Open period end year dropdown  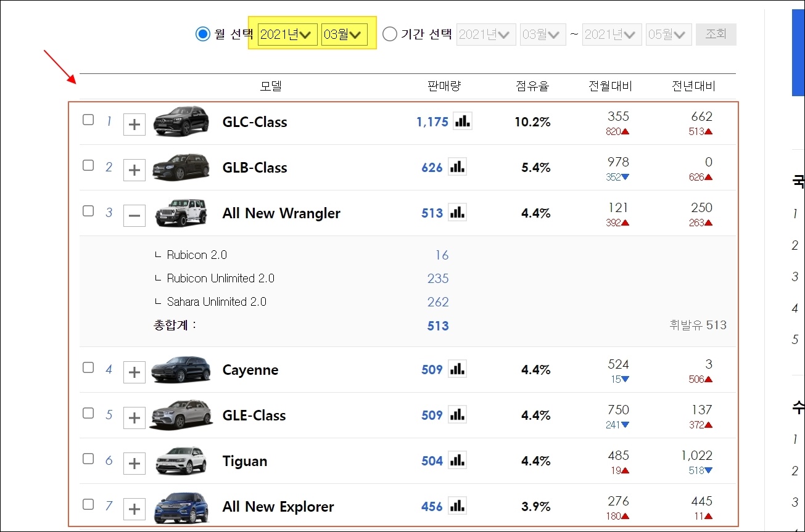tap(612, 35)
